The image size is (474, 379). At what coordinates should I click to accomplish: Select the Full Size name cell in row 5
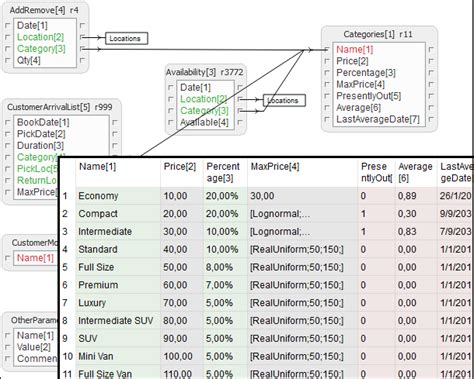[x=118, y=267]
